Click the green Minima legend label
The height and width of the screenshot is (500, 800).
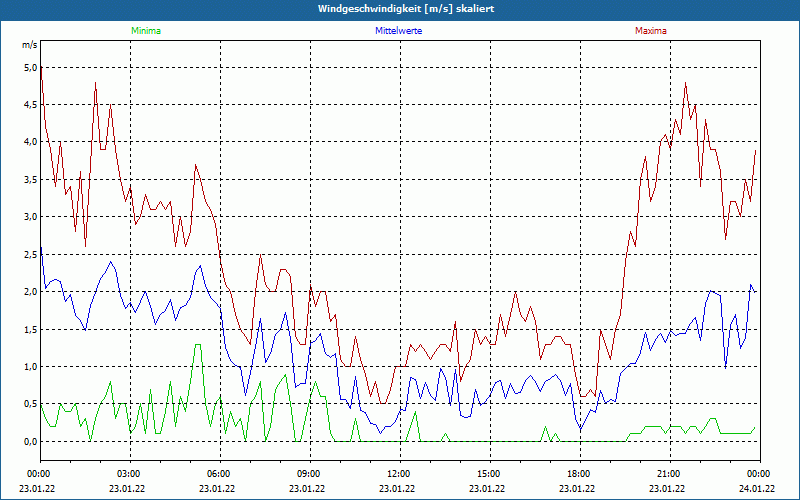(x=146, y=31)
